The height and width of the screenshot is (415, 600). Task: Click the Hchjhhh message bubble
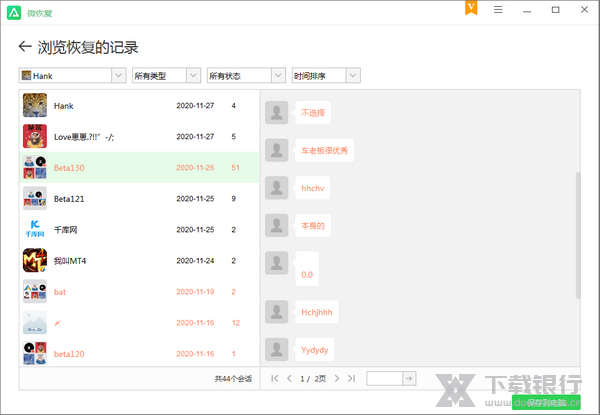[x=317, y=312]
